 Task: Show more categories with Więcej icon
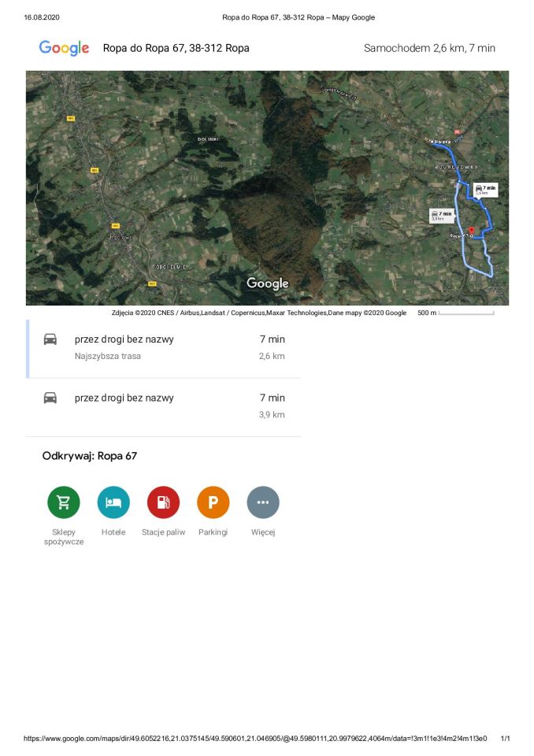[x=263, y=502]
